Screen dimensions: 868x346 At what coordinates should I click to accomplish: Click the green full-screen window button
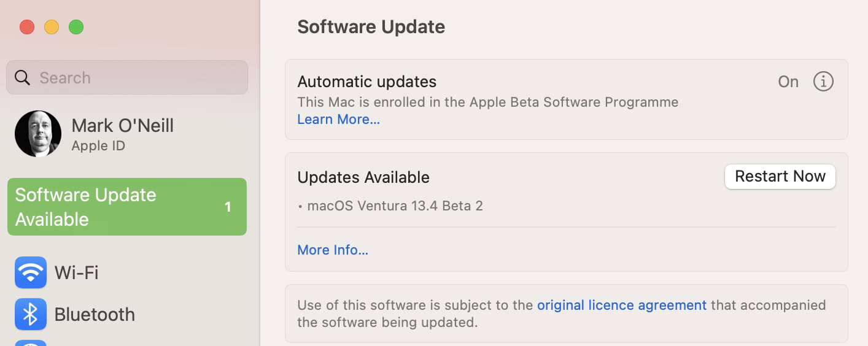[76, 27]
